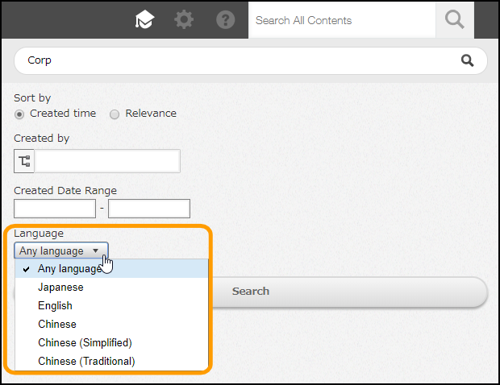Image resolution: width=500 pixels, height=385 pixels.
Task: Open the organization tree icon under Created by
Action: coord(24,161)
